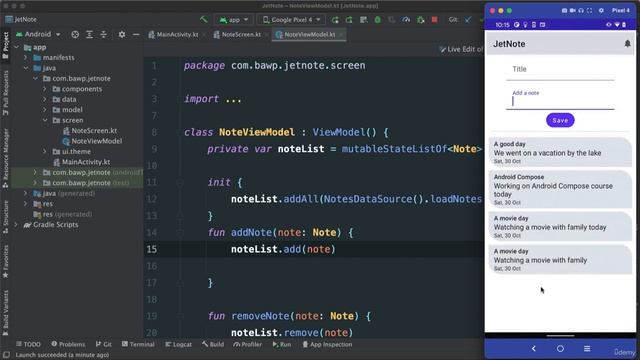
Task: Open the bottom Build tool window
Action: point(213,344)
